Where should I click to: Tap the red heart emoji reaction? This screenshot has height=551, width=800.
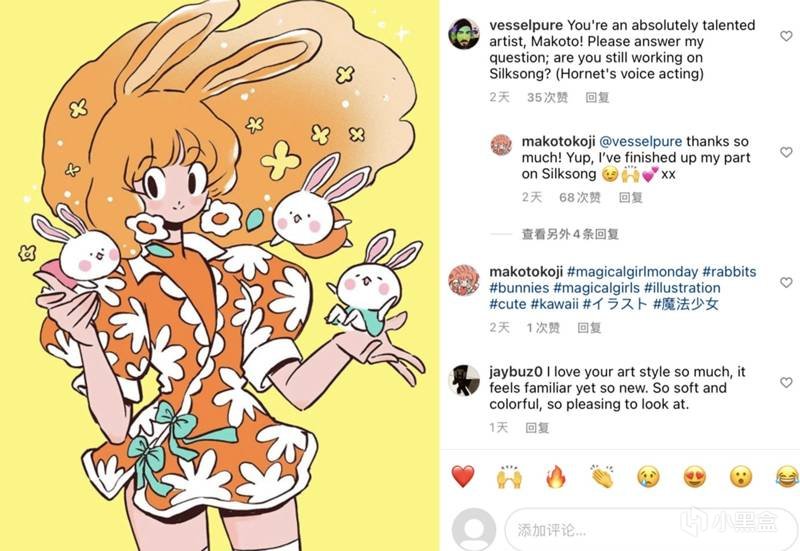(463, 477)
